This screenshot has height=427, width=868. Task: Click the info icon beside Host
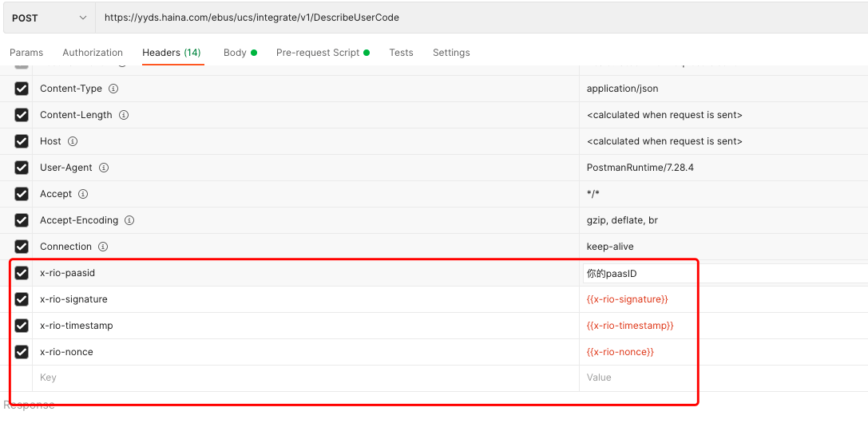(73, 141)
